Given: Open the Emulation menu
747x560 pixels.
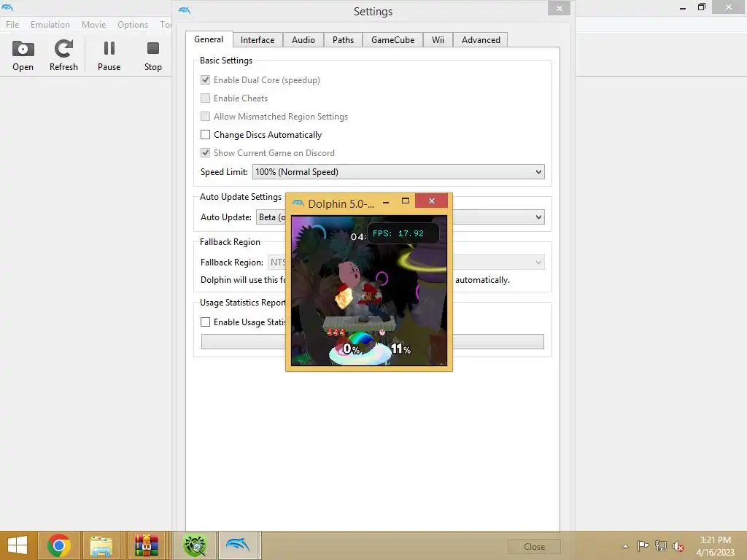Looking at the screenshot, I should [50, 25].
